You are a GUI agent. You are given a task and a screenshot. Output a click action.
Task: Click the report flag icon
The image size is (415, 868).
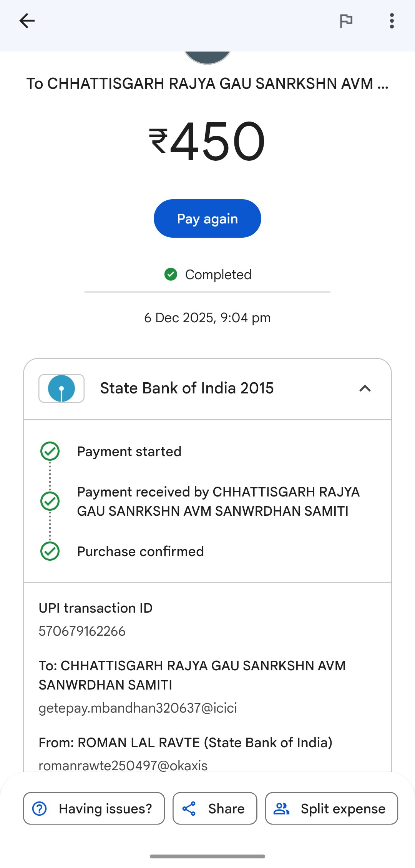[x=346, y=21]
